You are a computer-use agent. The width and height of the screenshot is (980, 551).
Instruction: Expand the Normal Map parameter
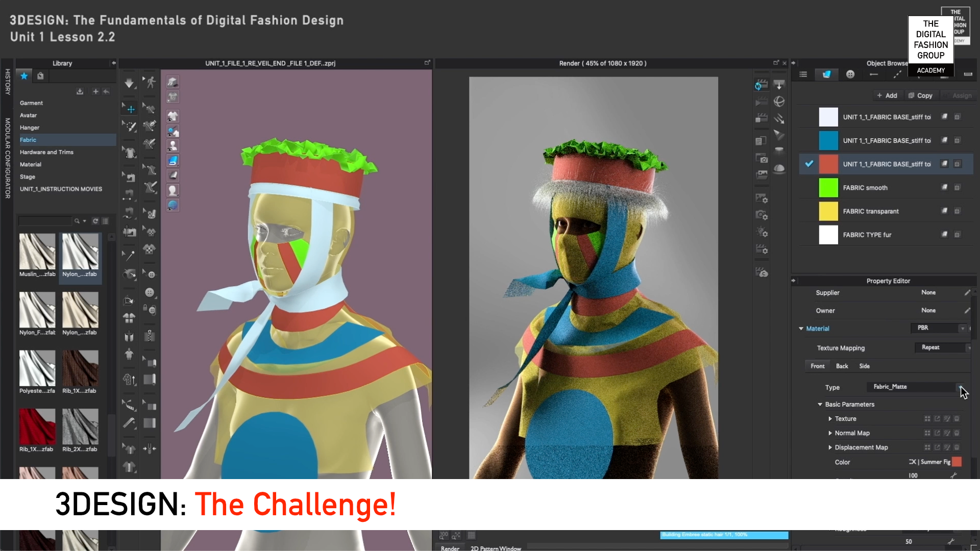[x=830, y=433]
